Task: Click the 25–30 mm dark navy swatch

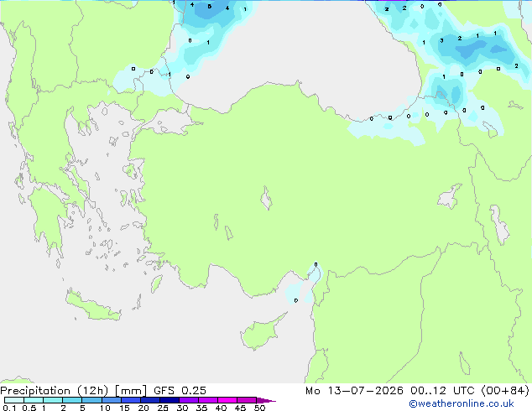Action: pos(170,400)
